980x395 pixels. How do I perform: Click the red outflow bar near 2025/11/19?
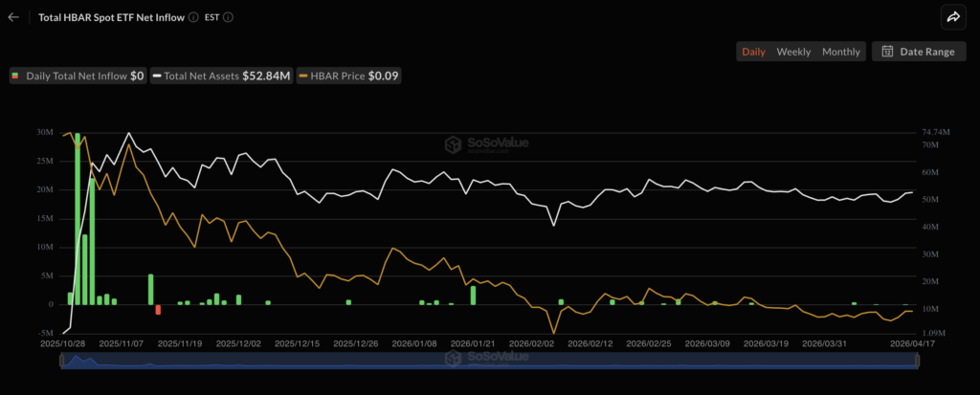[x=159, y=309]
